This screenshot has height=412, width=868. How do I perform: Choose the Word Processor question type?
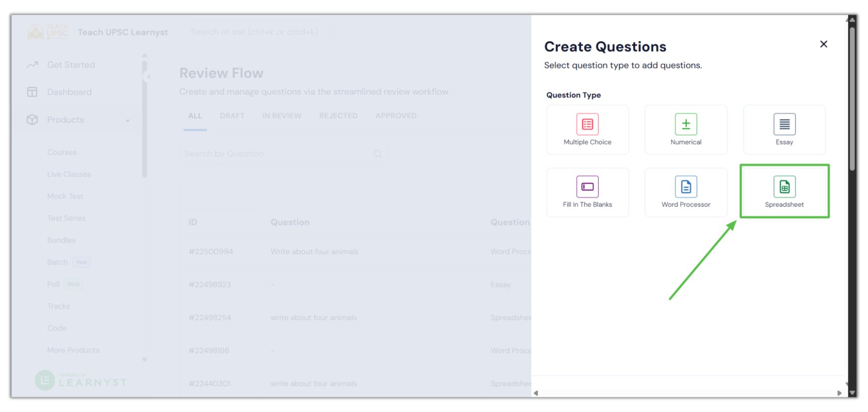click(x=686, y=192)
